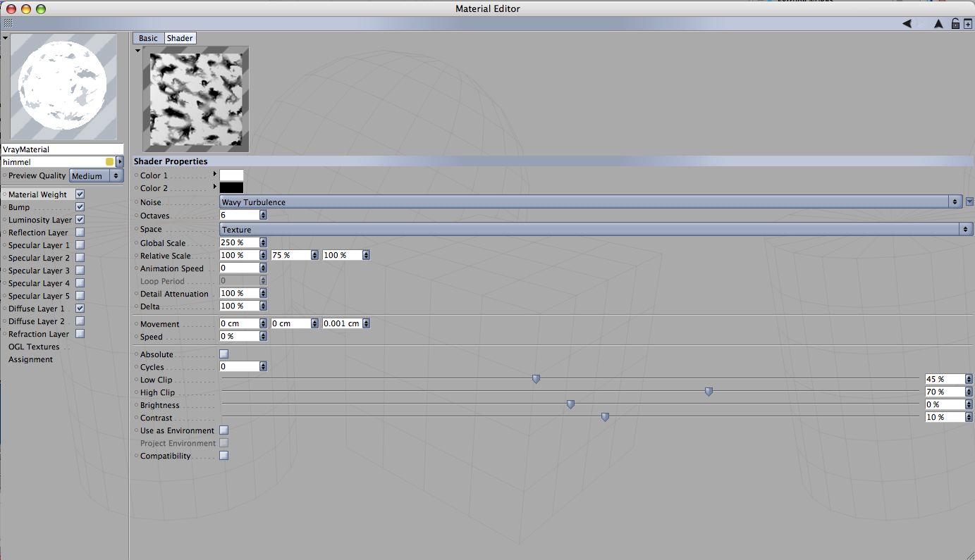Toggle the lock icon in the header
The height and width of the screenshot is (560, 975).
[955, 24]
